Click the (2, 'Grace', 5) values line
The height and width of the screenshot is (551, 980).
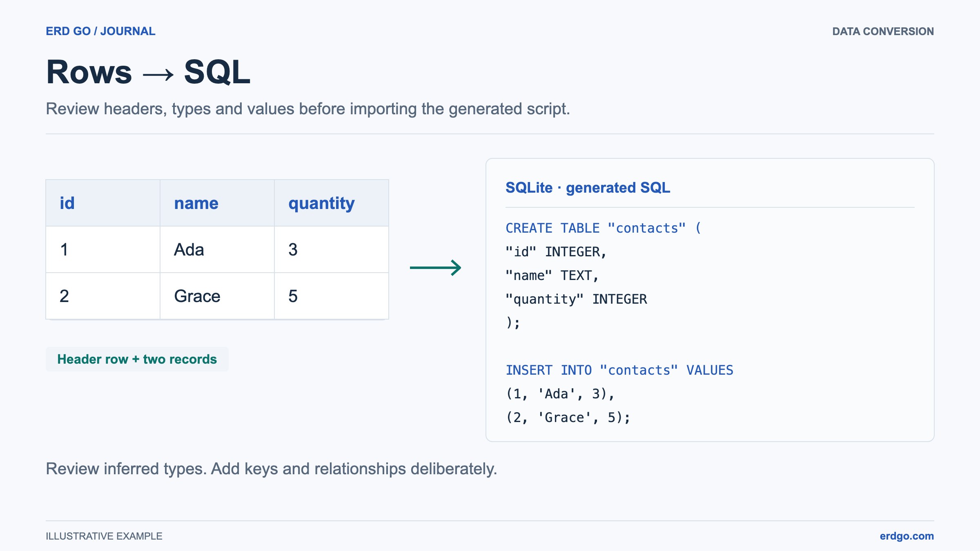pos(568,418)
